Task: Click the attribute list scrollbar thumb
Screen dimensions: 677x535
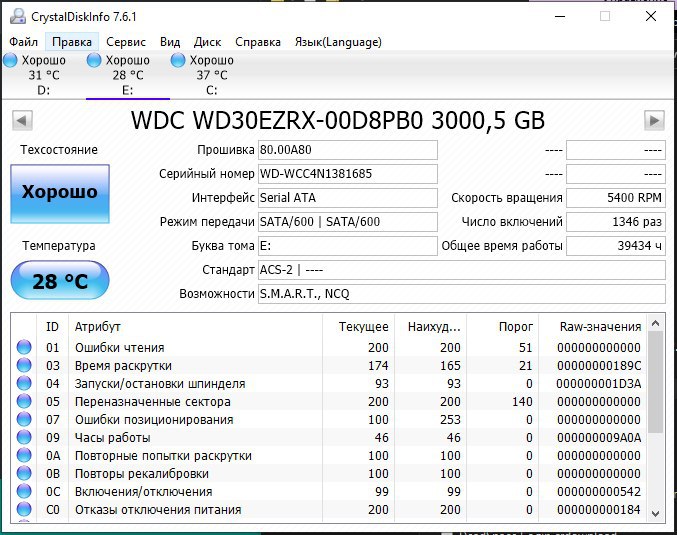Action: pyautogui.click(x=655, y=382)
